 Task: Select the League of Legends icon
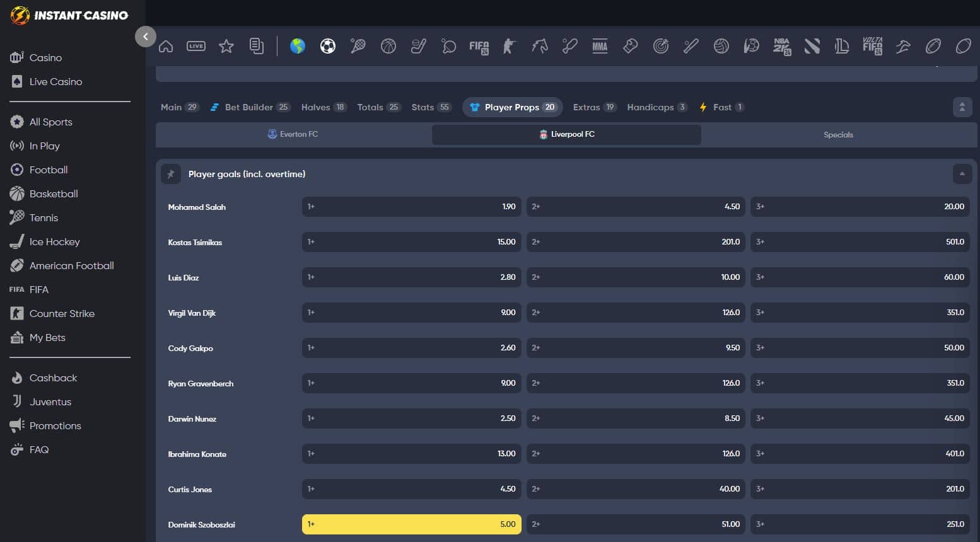(x=843, y=46)
